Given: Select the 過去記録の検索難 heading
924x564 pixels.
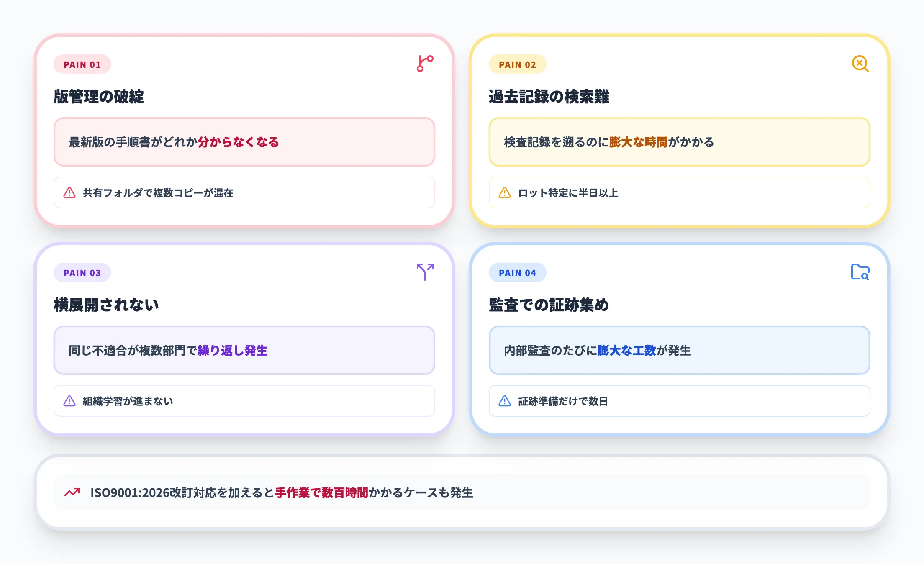Looking at the screenshot, I should click(x=549, y=95).
